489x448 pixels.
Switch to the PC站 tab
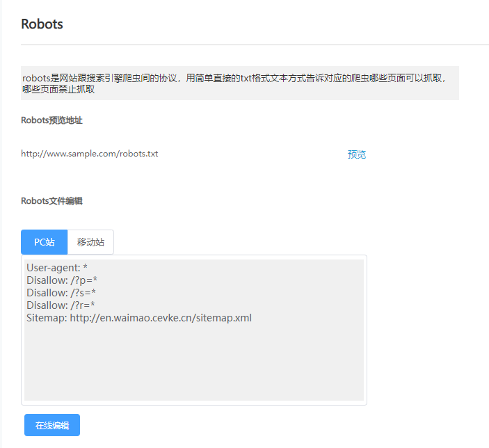point(44,242)
